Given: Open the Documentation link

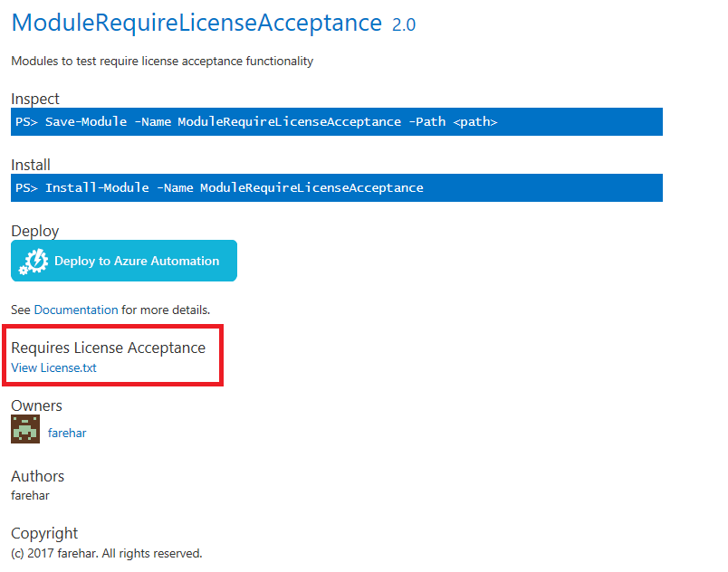Looking at the screenshot, I should pyautogui.click(x=76, y=309).
